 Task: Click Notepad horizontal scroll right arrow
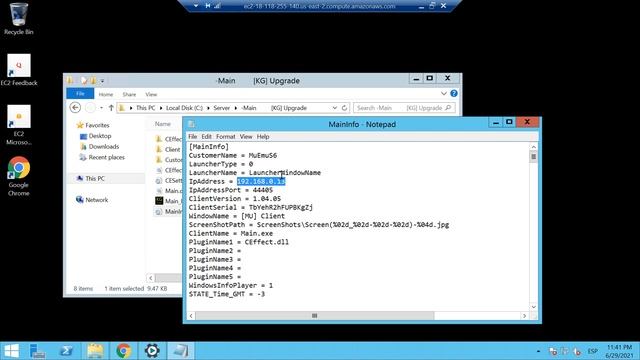pyautogui.click(x=524, y=316)
